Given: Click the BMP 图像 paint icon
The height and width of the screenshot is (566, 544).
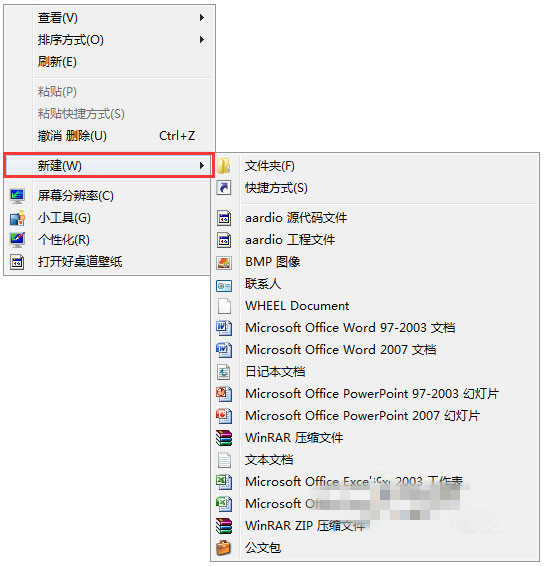Looking at the screenshot, I should 224,262.
